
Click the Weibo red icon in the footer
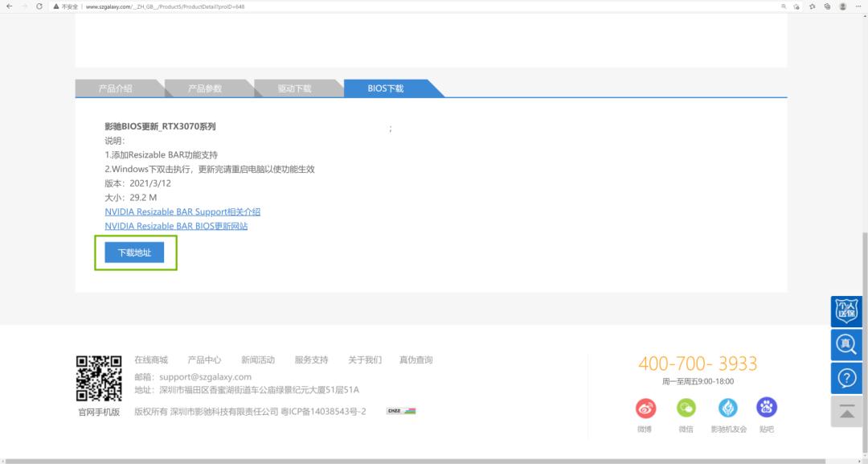[x=645, y=408]
